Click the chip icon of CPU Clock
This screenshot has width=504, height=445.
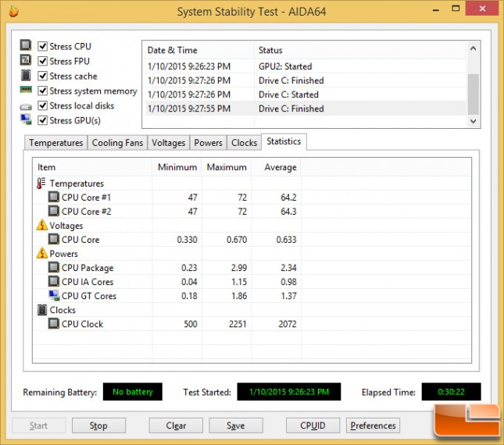click(54, 324)
